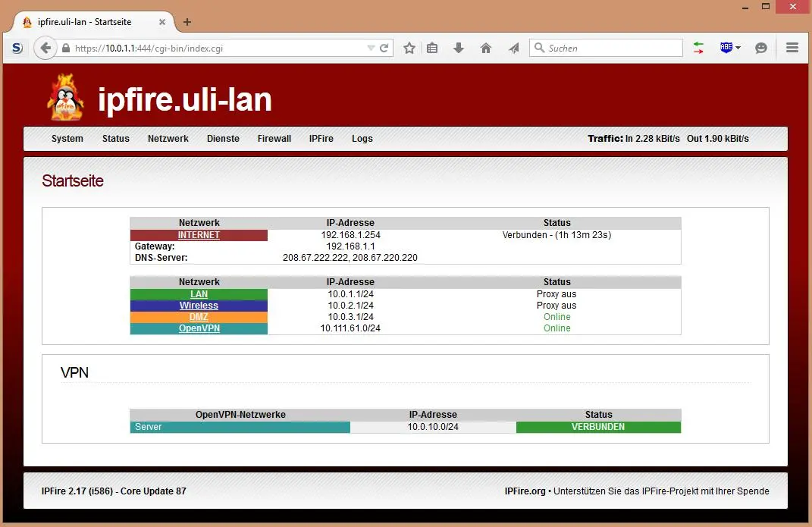Click the reload page icon
This screenshot has width=812, height=527.
[x=384, y=48]
